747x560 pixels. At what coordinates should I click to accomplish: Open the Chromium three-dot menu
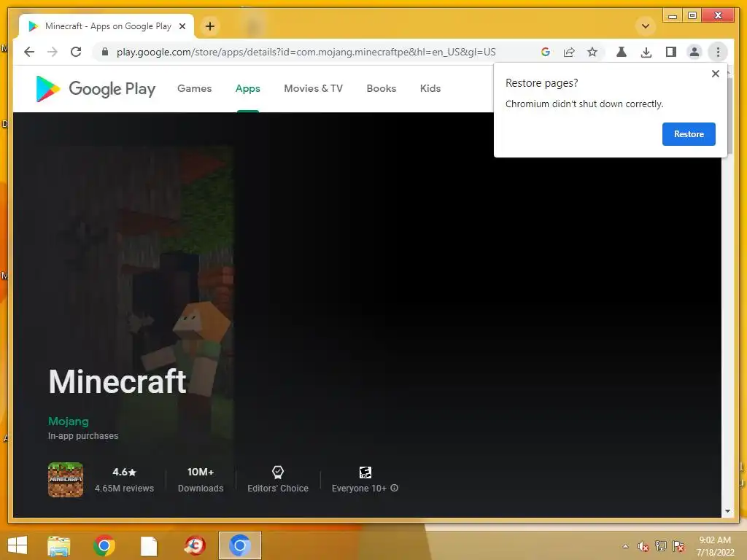[718, 52]
